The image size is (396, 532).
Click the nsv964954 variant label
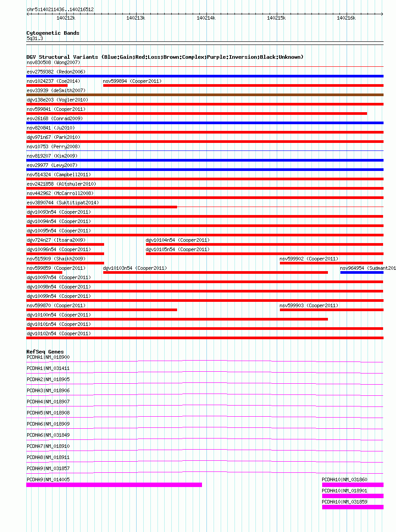pos(368,268)
